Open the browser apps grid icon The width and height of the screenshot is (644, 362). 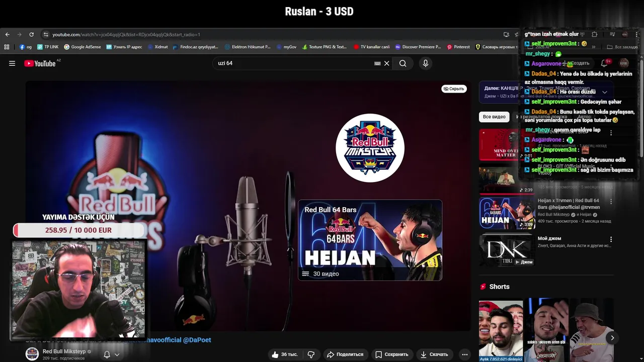point(7,47)
